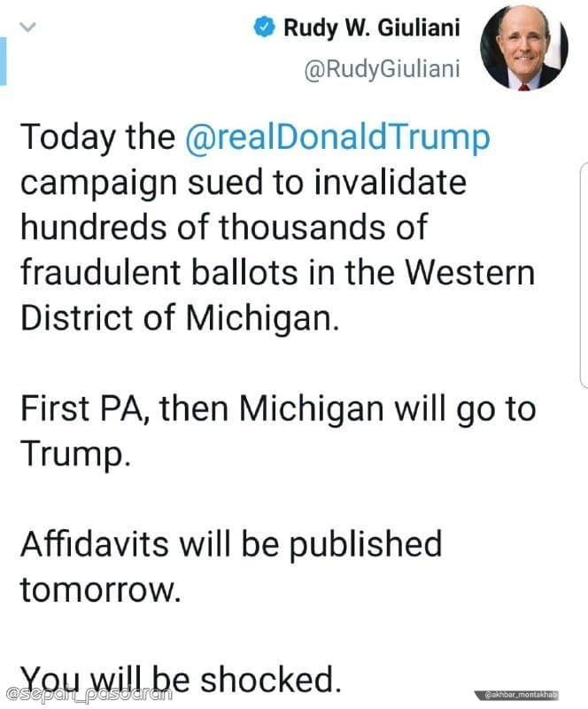
Task: Open the @realDonaldTrump mention link
Action: coord(337,137)
